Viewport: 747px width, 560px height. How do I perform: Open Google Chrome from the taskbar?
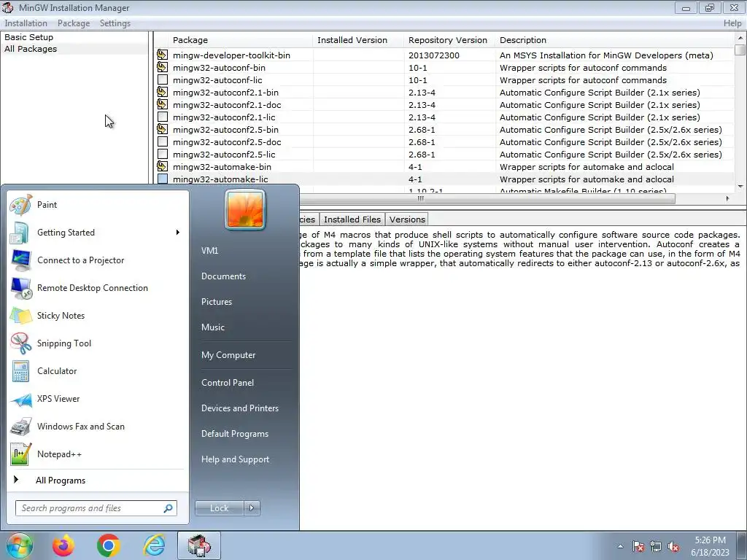pos(109,545)
